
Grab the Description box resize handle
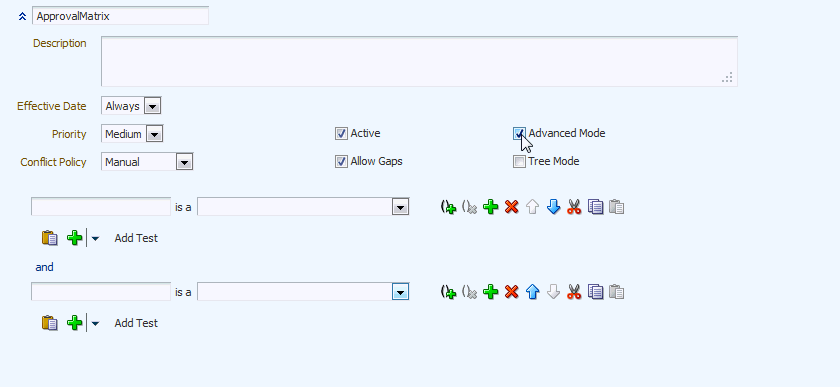click(728, 78)
